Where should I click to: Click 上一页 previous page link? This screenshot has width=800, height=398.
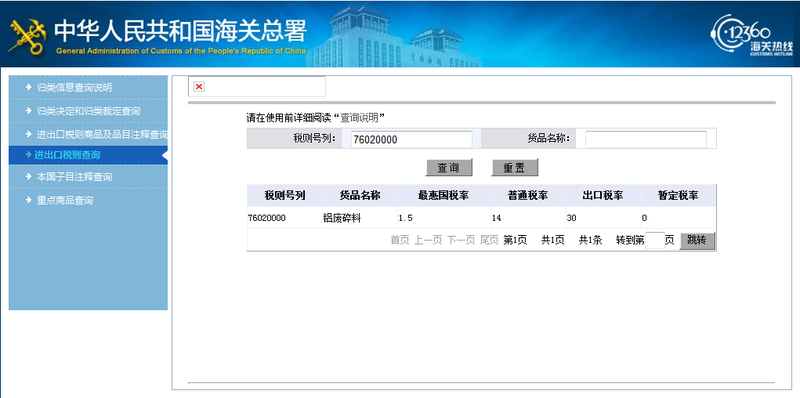pos(428,240)
